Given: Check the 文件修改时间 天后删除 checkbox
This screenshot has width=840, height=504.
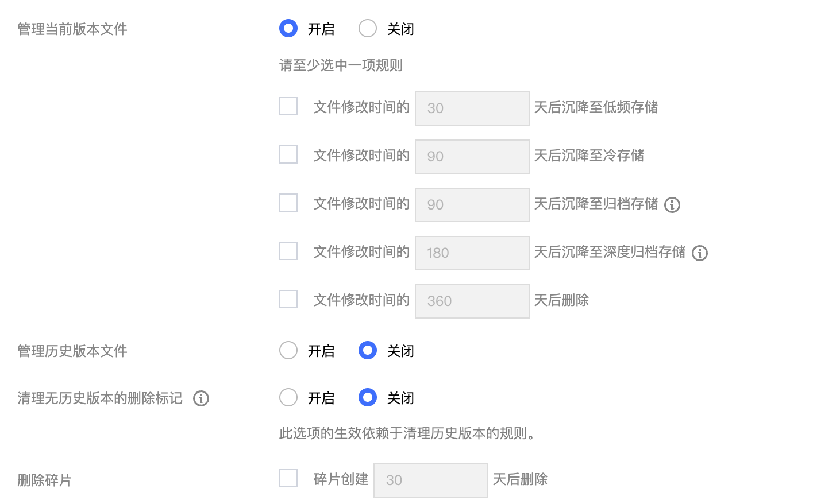Looking at the screenshot, I should 288,299.
